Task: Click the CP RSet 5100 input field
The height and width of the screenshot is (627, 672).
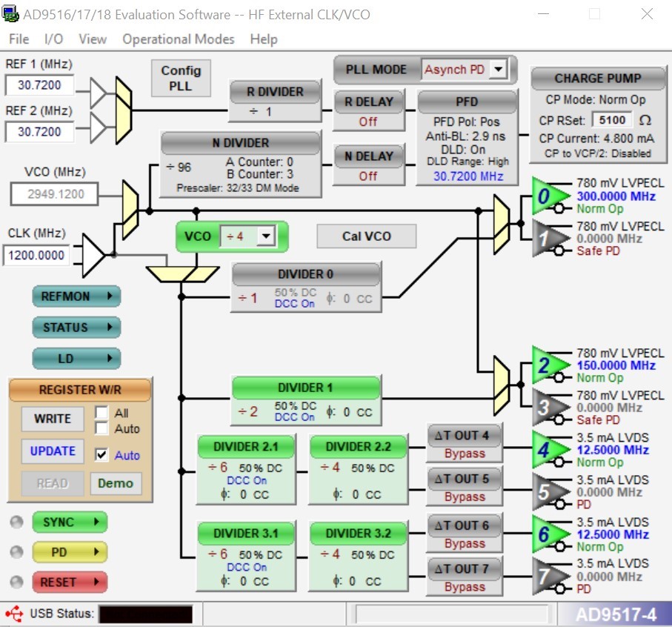Action: [612, 120]
